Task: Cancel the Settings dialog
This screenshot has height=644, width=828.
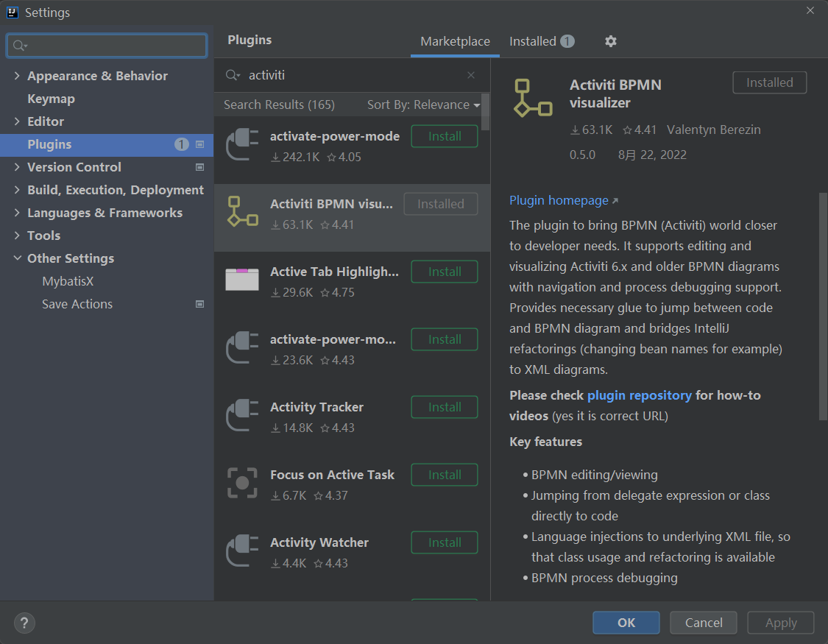Action: (x=704, y=623)
